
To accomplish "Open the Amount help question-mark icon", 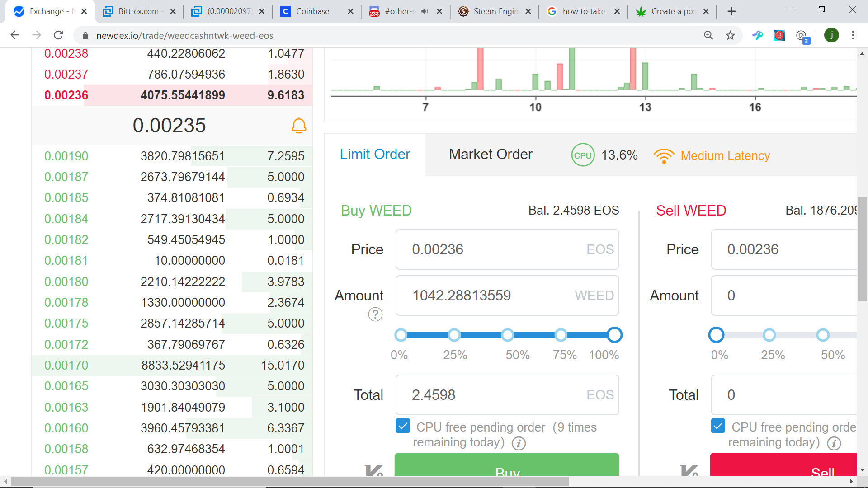I will pyautogui.click(x=375, y=314).
